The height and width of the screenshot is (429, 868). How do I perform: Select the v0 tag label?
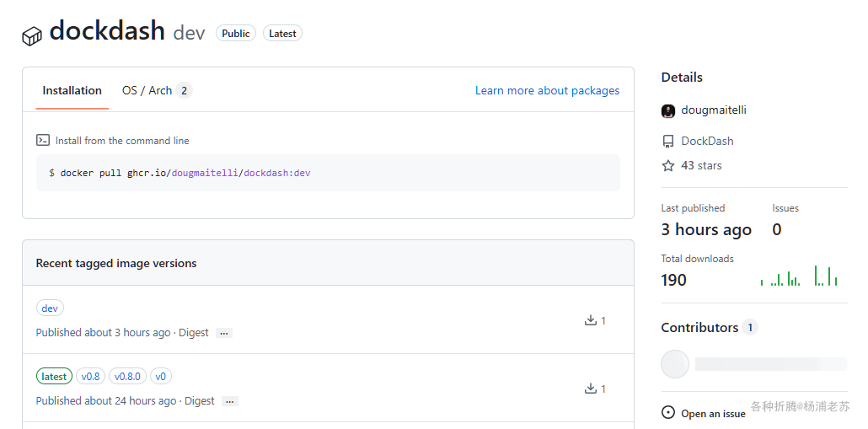(160, 377)
